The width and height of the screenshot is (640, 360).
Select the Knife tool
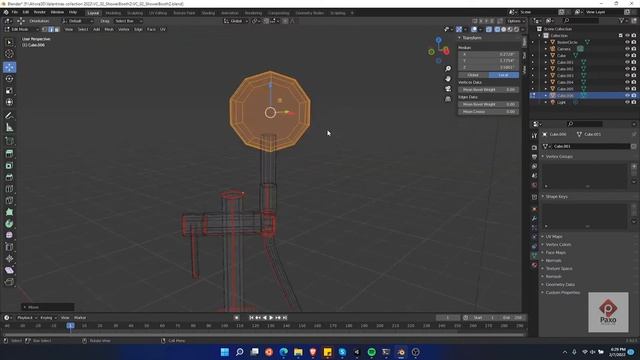tap(9, 200)
